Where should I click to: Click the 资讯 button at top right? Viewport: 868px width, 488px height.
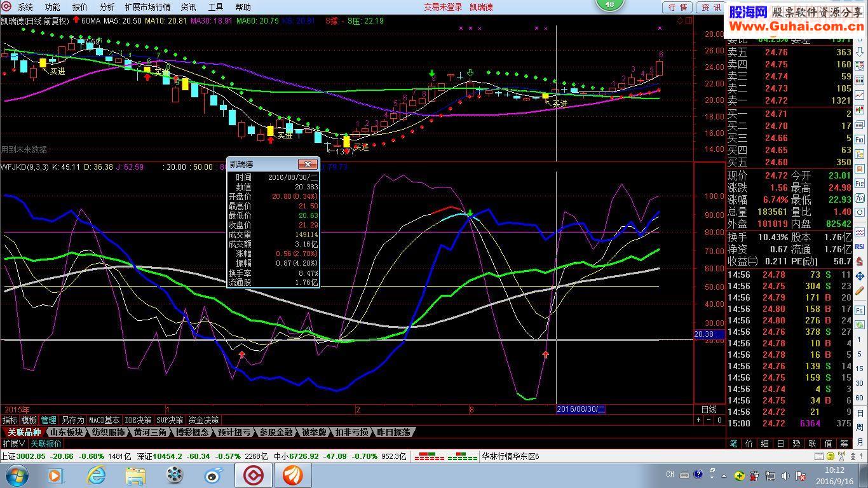(x=710, y=7)
